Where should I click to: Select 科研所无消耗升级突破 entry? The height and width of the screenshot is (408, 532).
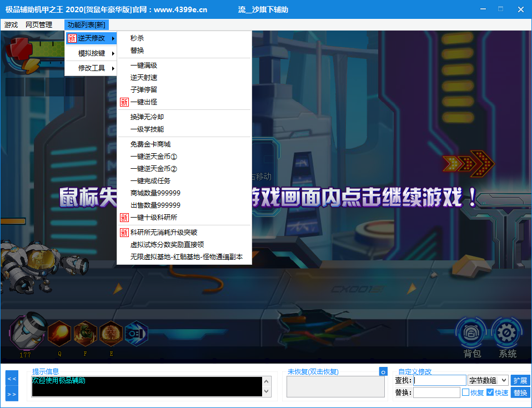tap(184, 233)
